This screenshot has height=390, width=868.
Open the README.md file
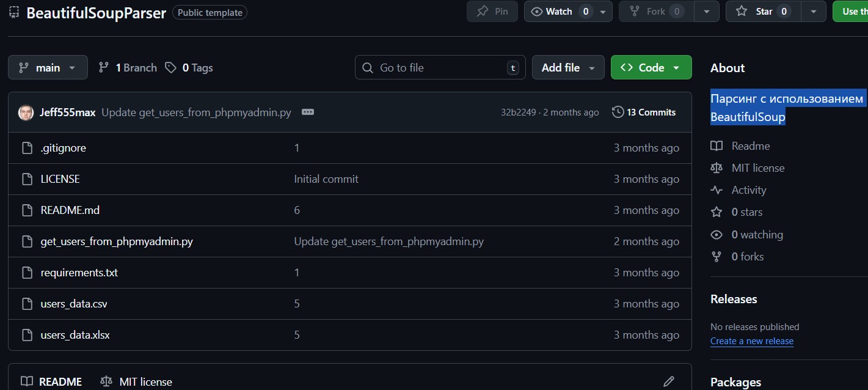70,210
